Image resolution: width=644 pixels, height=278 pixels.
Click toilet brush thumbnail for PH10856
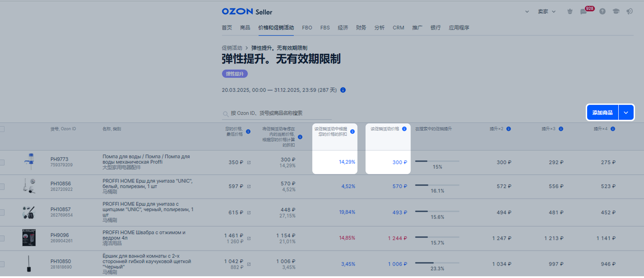(x=29, y=186)
